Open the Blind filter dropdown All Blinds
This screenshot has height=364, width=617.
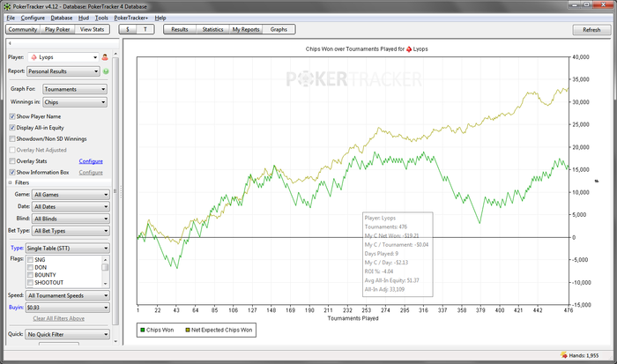tap(71, 219)
